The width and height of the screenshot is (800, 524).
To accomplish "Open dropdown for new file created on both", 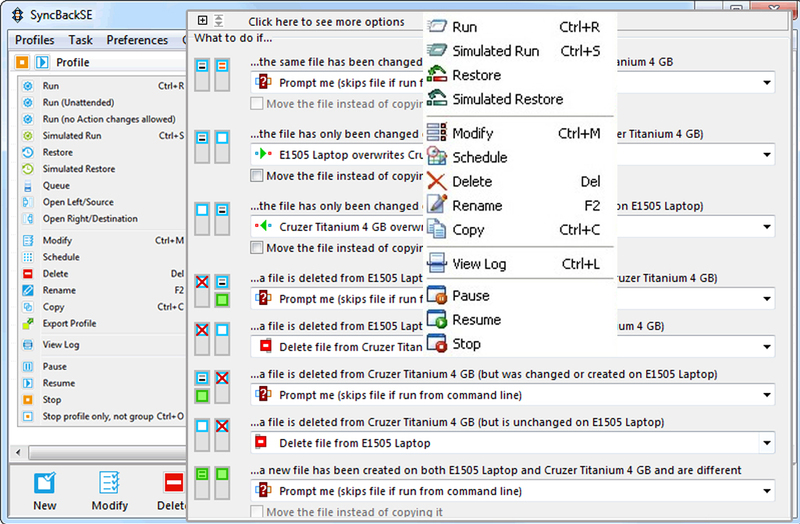I will pos(767,491).
